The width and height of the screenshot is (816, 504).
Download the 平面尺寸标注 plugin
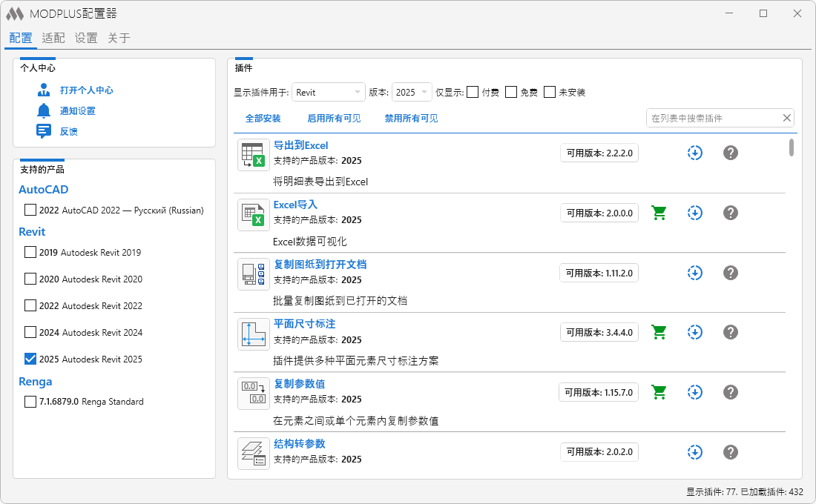pyautogui.click(x=695, y=332)
